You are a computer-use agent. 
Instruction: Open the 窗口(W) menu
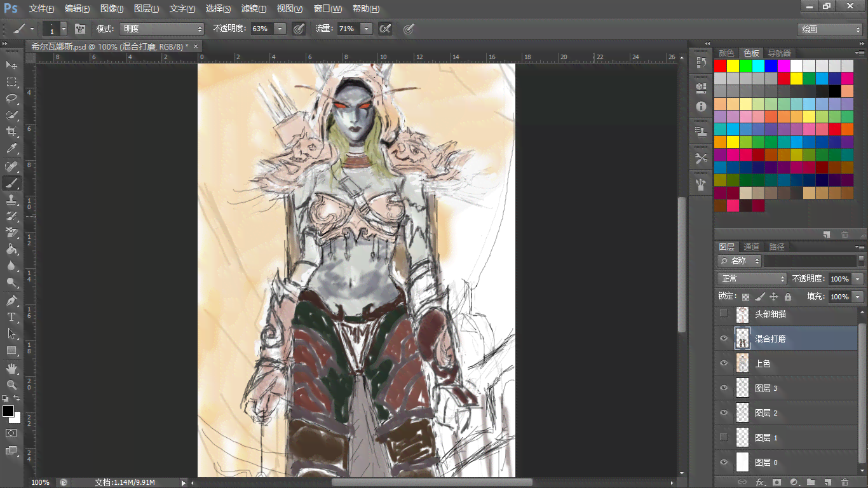328,9
